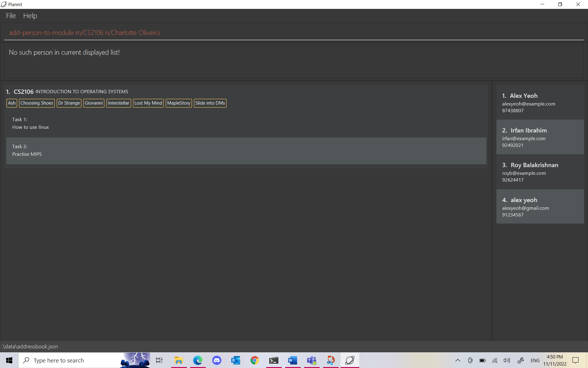The image size is (588, 368).
Task: Click the Plannit planet taskbar icon
Action: (x=350, y=360)
